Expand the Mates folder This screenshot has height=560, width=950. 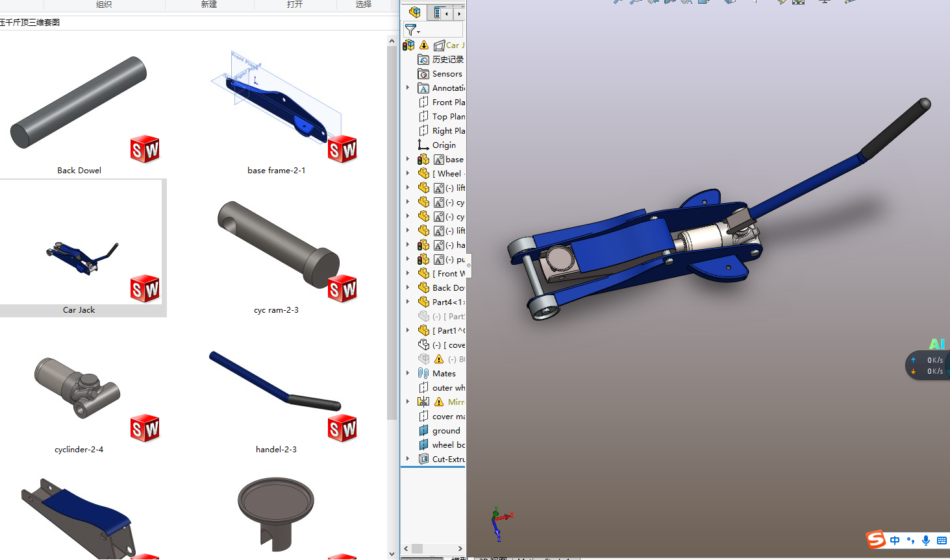408,373
